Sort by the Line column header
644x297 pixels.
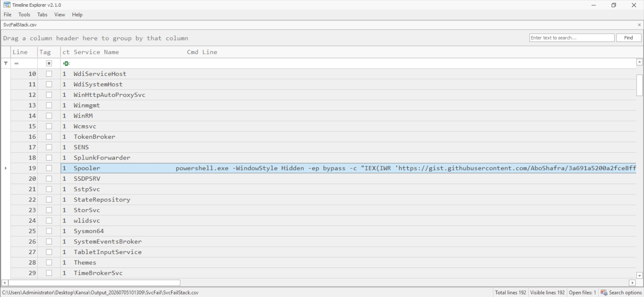tap(24, 52)
